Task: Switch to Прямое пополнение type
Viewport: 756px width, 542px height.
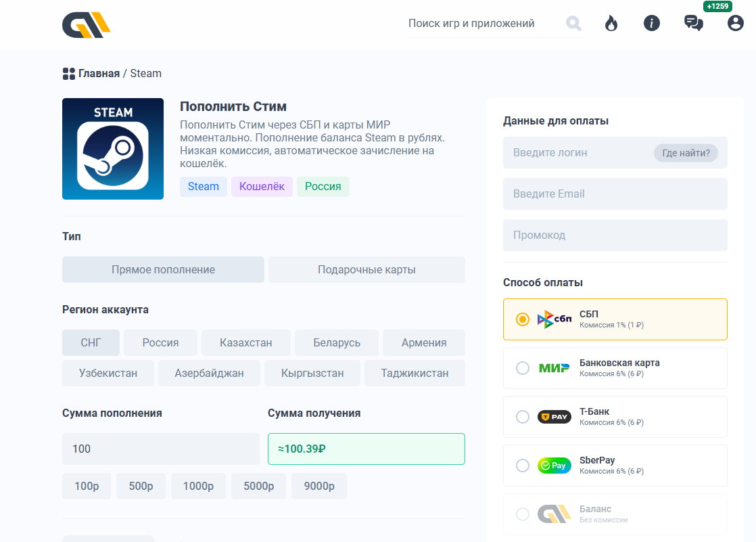Action: point(163,269)
